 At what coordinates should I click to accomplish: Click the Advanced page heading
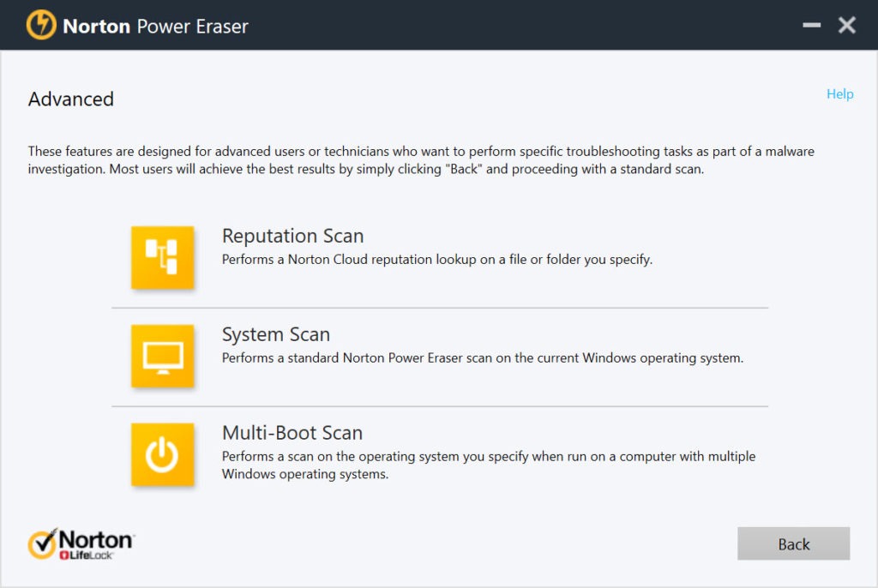(x=71, y=99)
